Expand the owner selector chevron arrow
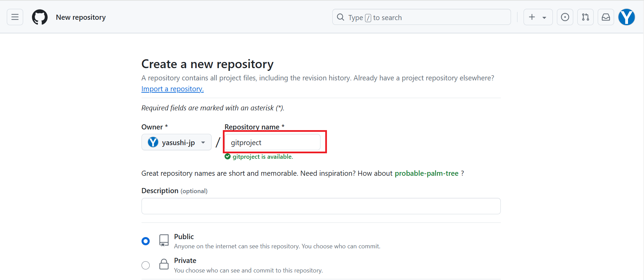 (x=203, y=142)
